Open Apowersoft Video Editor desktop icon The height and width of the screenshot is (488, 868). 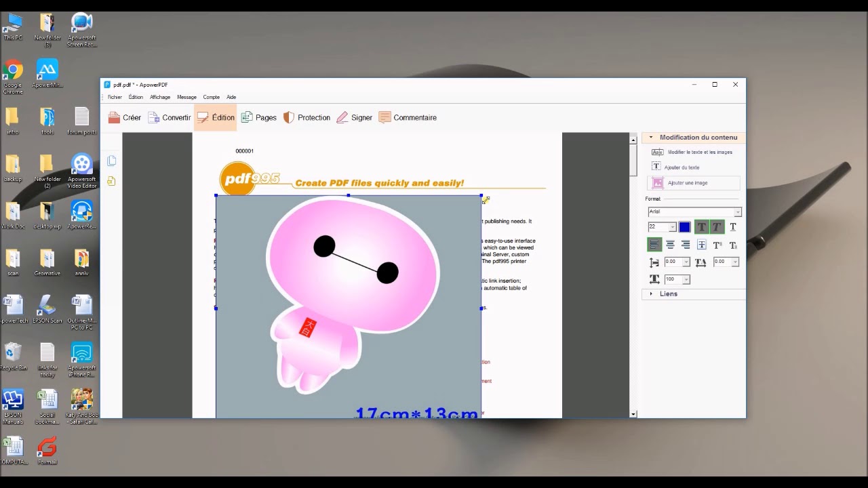(81, 171)
